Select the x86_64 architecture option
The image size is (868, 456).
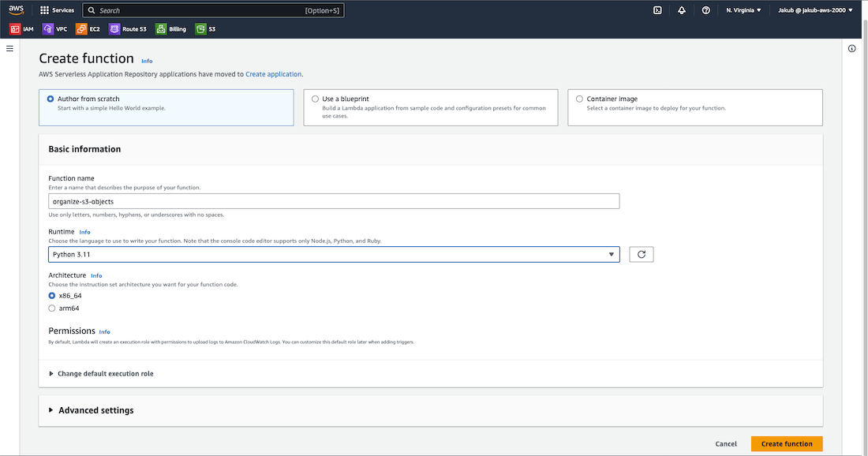pos(52,296)
